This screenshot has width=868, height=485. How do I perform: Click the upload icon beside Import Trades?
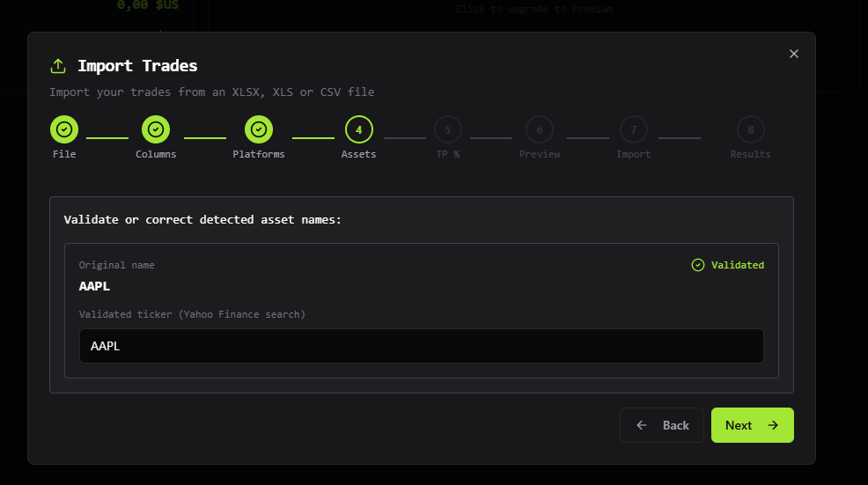[x=58, y=66]
